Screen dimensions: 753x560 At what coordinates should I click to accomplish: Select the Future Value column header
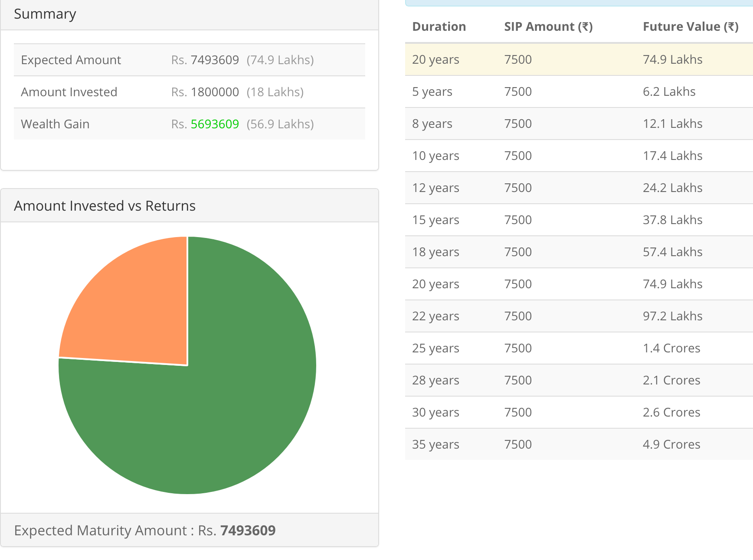[690, 27]
